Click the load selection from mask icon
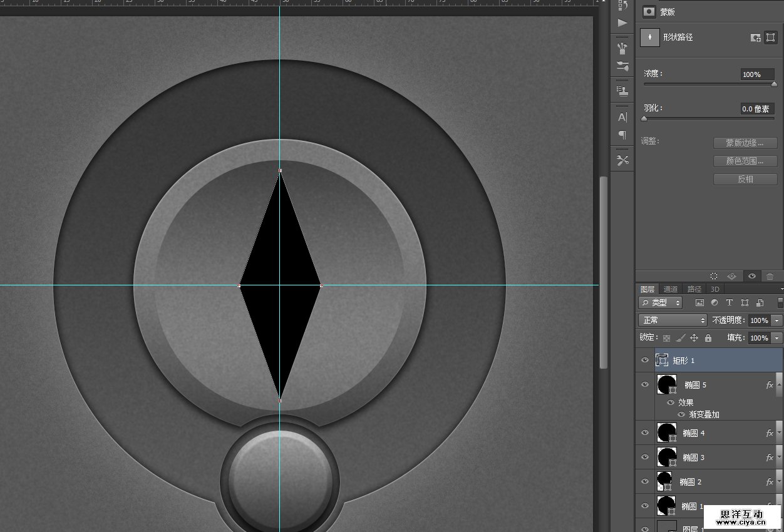 click(714, 276)
